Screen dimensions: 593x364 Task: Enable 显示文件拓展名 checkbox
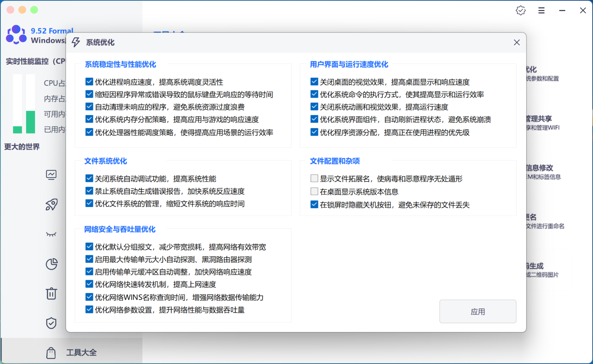coord(314,179)
